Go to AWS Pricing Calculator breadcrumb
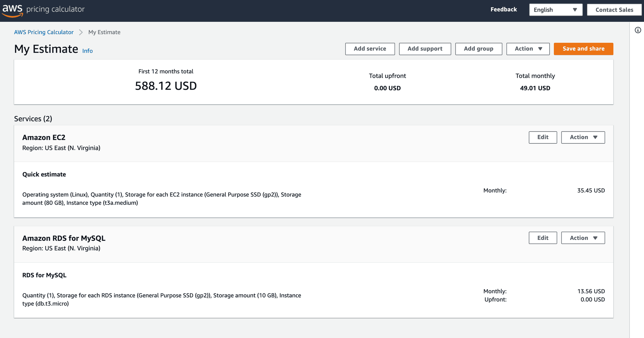This screenshot has width=644, height=338. tap(44, 32)
